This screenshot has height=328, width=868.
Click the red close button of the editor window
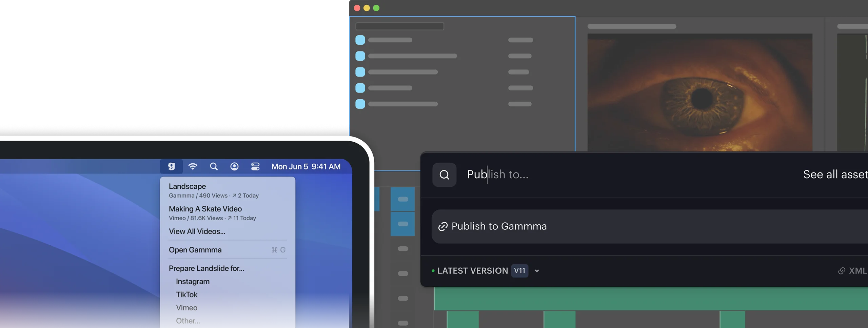(357, 8)
